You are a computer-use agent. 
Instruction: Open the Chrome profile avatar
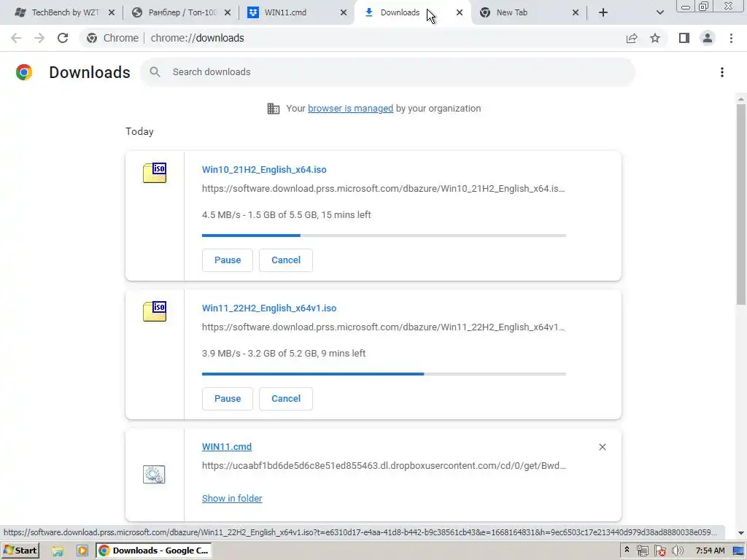pyautogui.click(x=708, y=38)
